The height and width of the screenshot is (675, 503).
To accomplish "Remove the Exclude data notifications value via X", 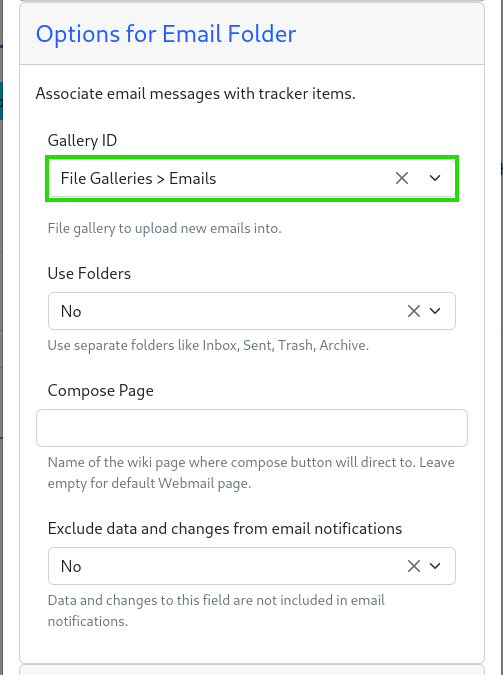I will (x=413, y=566).
